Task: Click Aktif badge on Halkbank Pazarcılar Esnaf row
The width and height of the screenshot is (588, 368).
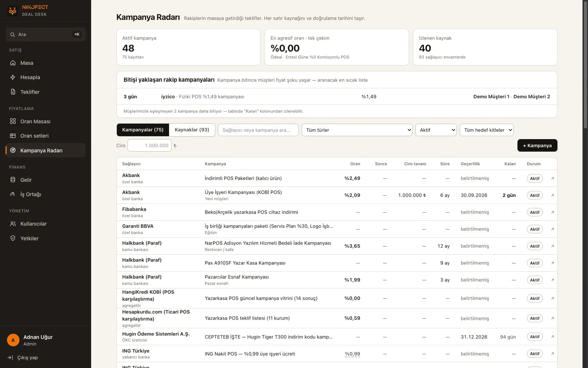Action: pyautogui.click(x=535, y=280)
